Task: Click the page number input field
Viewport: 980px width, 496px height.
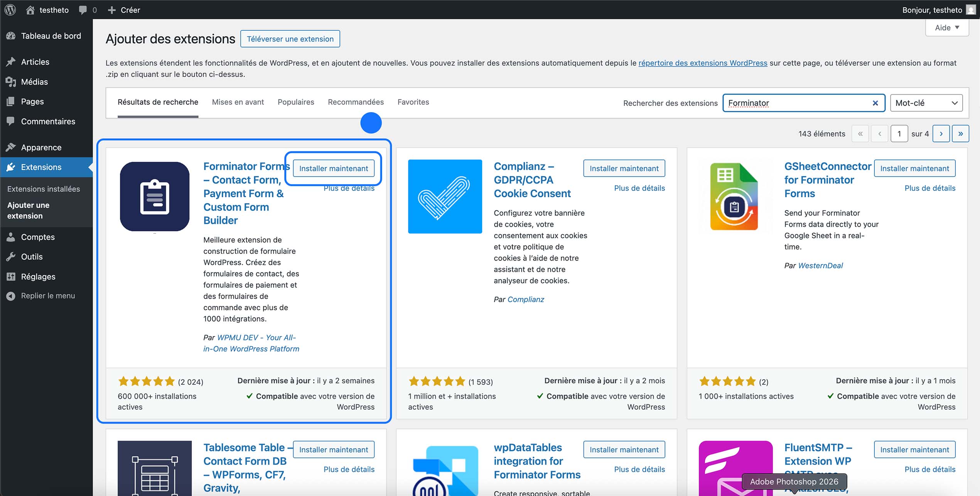Action: click(x=899, y=133)
